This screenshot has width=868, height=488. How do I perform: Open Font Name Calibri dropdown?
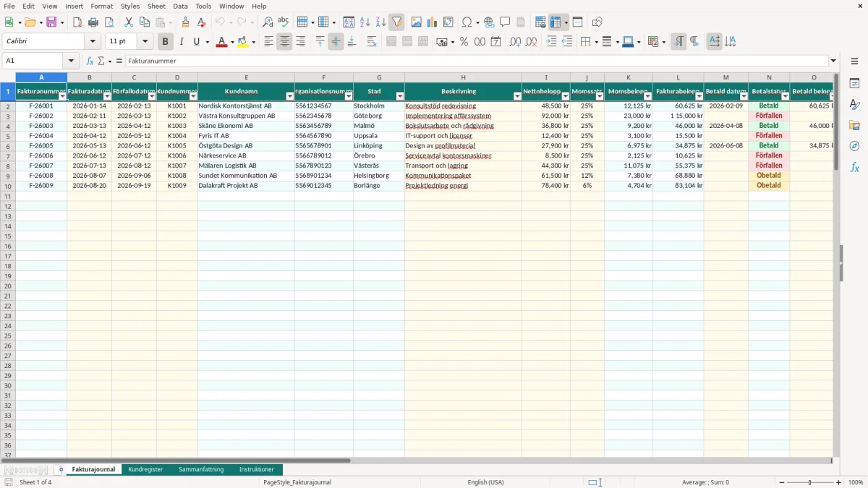point(93,42)
